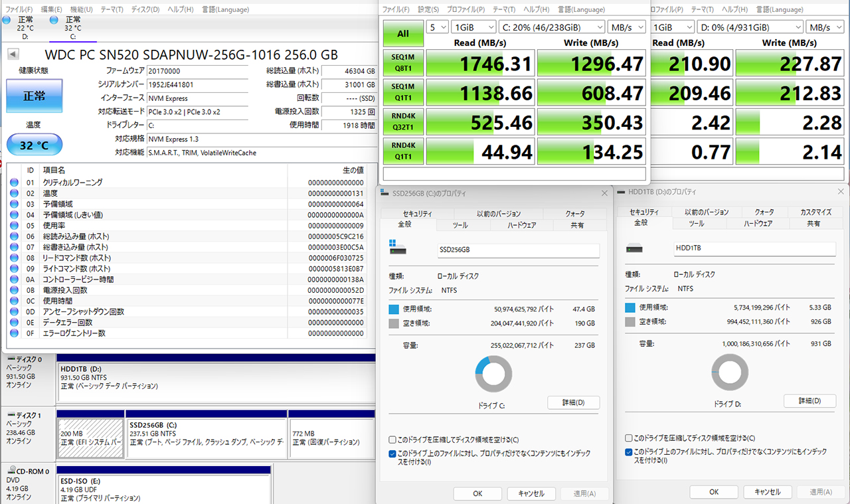The image size is (850, 504).
Task: Uncheck content indexing checkbox in C: properties
Action: (x=392, y=454)
